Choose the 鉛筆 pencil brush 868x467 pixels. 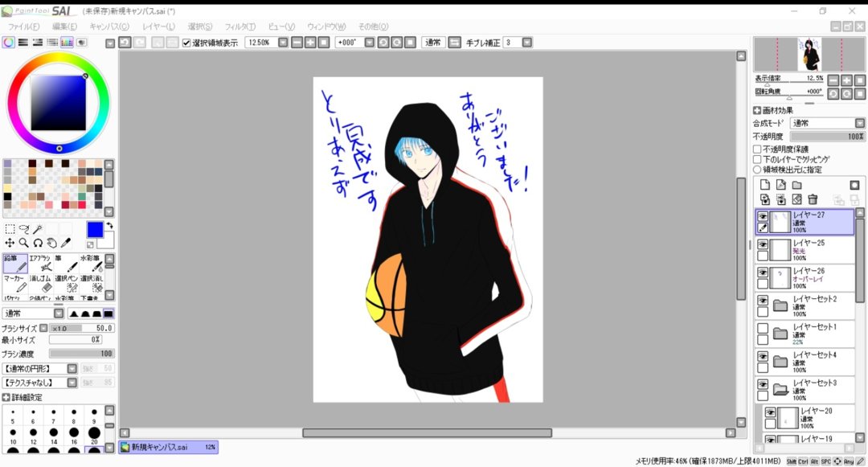pyautogui.click(x=15, y=264)
